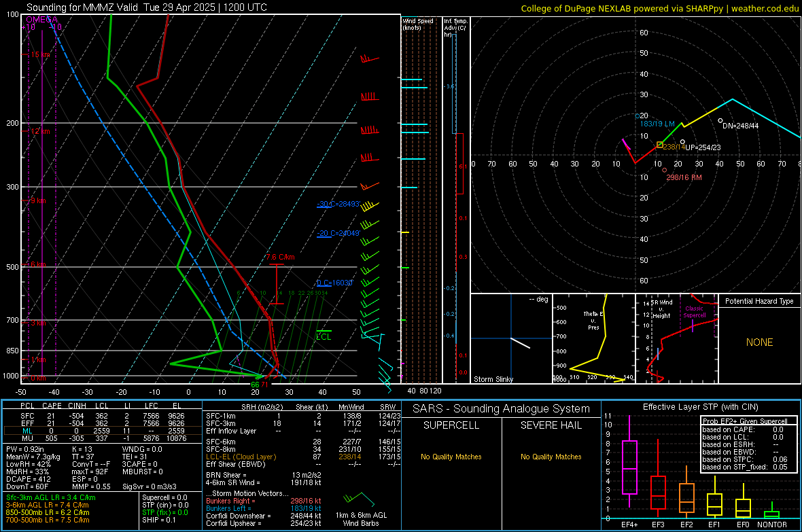
Task: Click the based on STPC: 0.06 row
Action: [745, 459]
